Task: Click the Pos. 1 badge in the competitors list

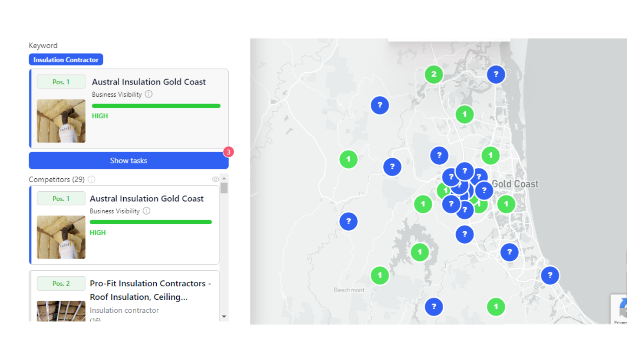Action: coord(61,198)
